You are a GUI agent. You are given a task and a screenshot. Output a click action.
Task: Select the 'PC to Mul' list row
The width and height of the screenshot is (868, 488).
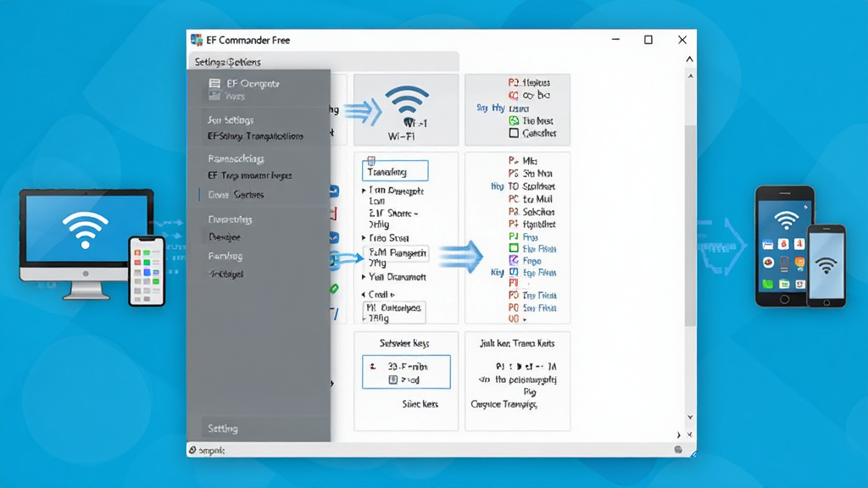[531, 199]
